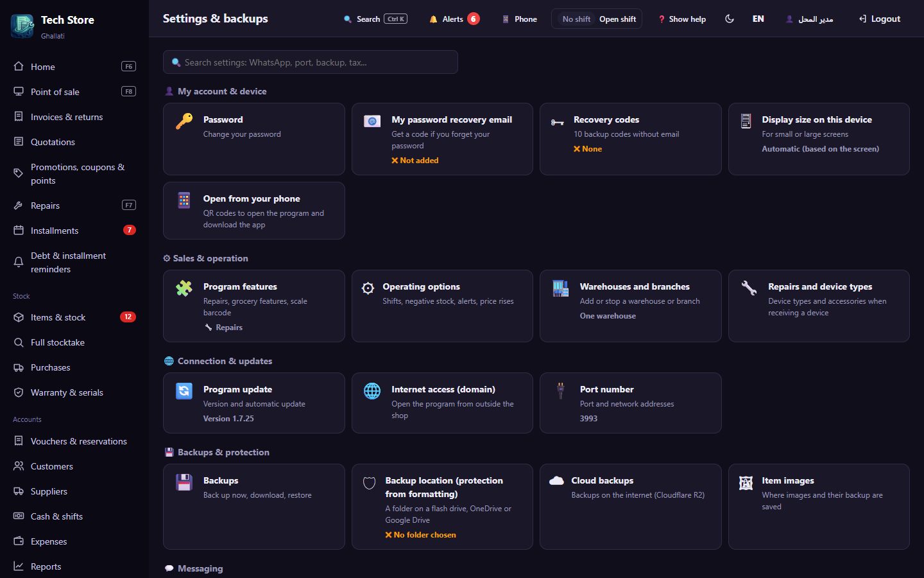Click the gear icon beside Operating options
This screenshot has height=578, width=924.
[x=368, y=288]
